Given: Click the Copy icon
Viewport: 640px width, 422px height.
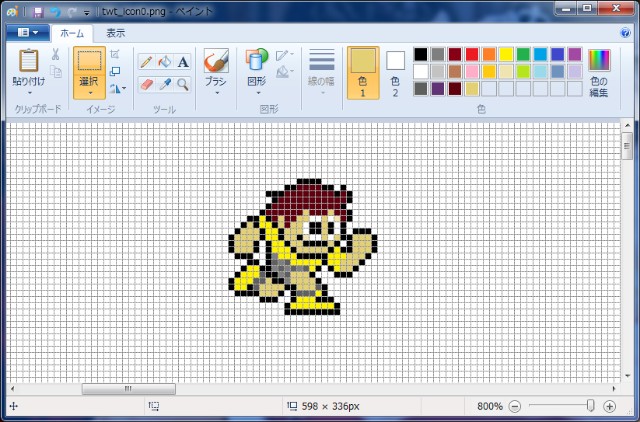Looking at the screenshot, I should [x=56, y=71].
